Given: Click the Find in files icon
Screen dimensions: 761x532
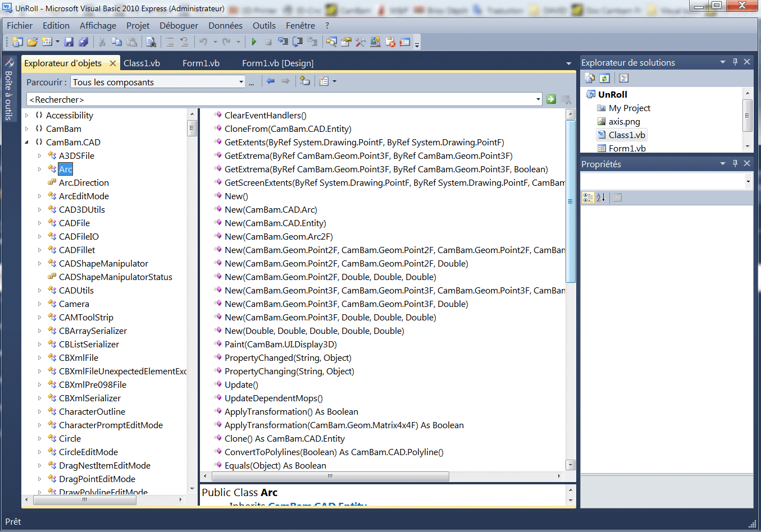Looking at the screenshot, I should coord(151,42).
